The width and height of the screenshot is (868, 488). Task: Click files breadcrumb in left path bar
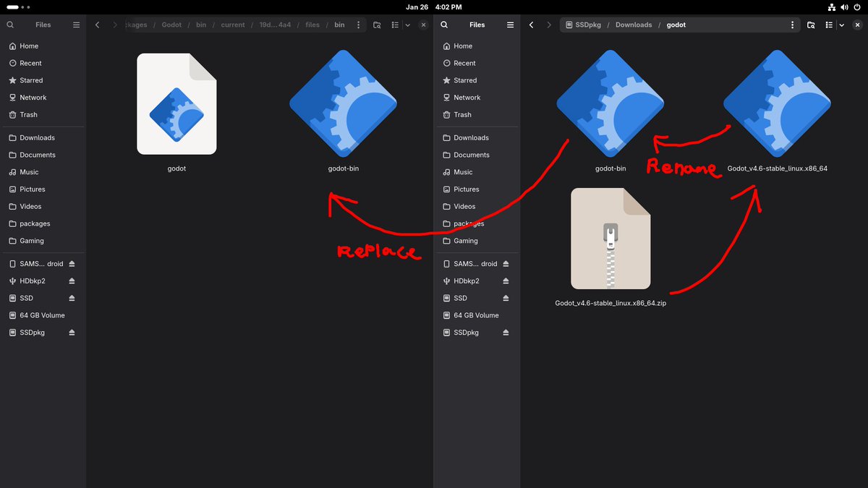(x=312, y=25)
